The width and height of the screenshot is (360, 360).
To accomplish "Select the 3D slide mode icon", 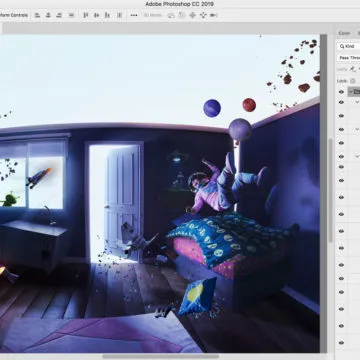I will [203, 15].
